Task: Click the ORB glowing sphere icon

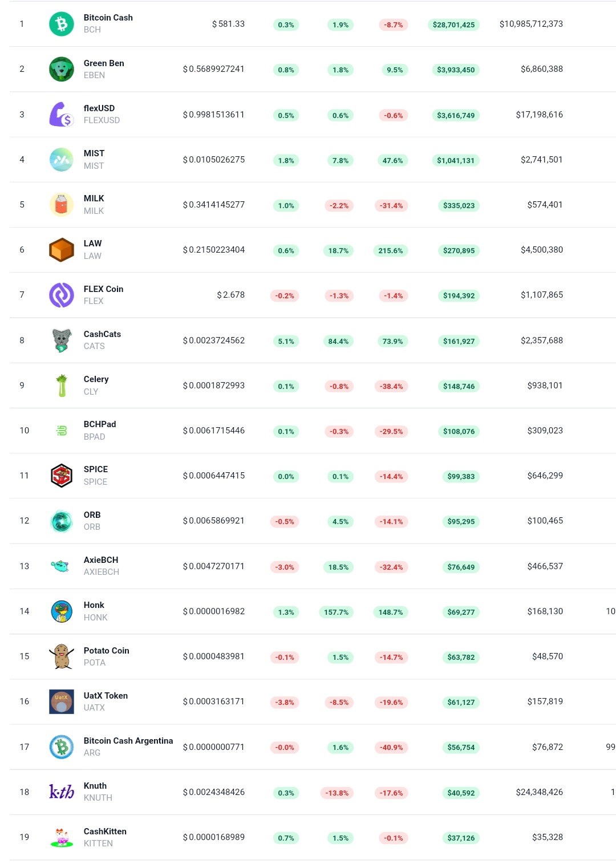Action: tap(62, 521)
